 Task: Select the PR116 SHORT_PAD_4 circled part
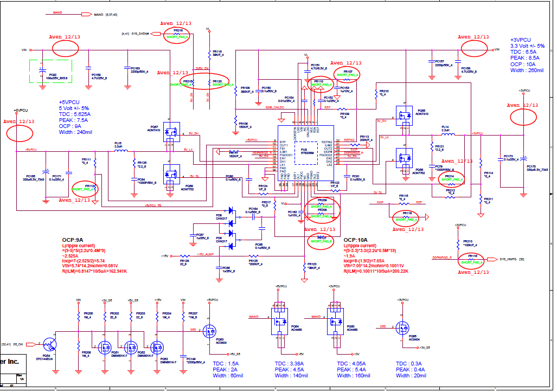471,260
